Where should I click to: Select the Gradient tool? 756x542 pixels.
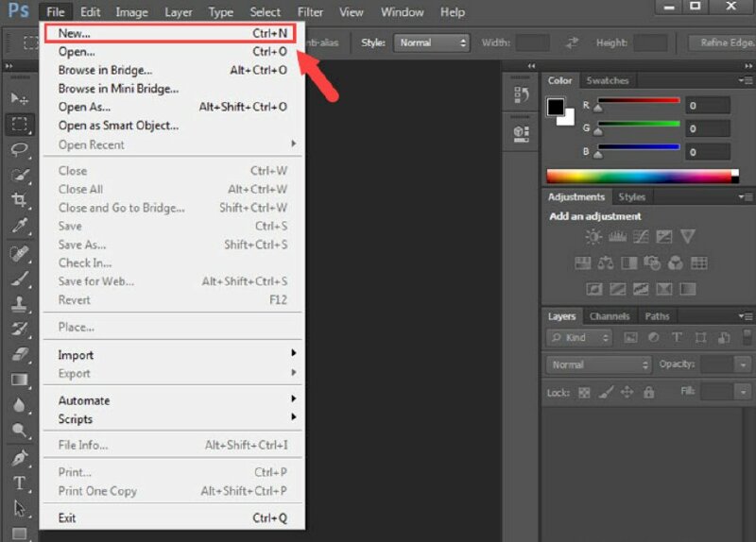pos(19,381)
